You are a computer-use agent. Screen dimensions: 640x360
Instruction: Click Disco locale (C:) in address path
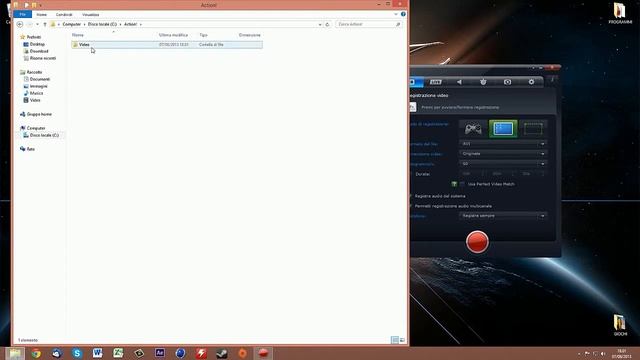102,24
